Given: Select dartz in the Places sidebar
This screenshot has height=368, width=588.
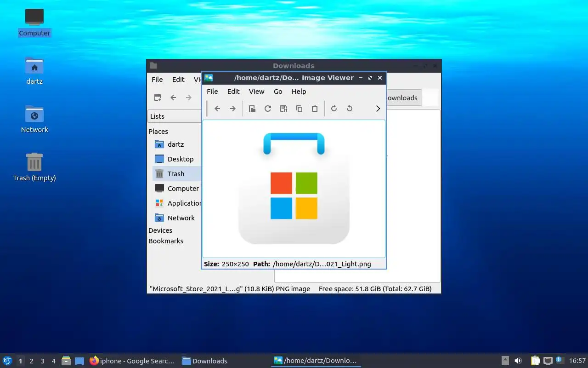Looking at the screenshot, I should tap(175, 144).
